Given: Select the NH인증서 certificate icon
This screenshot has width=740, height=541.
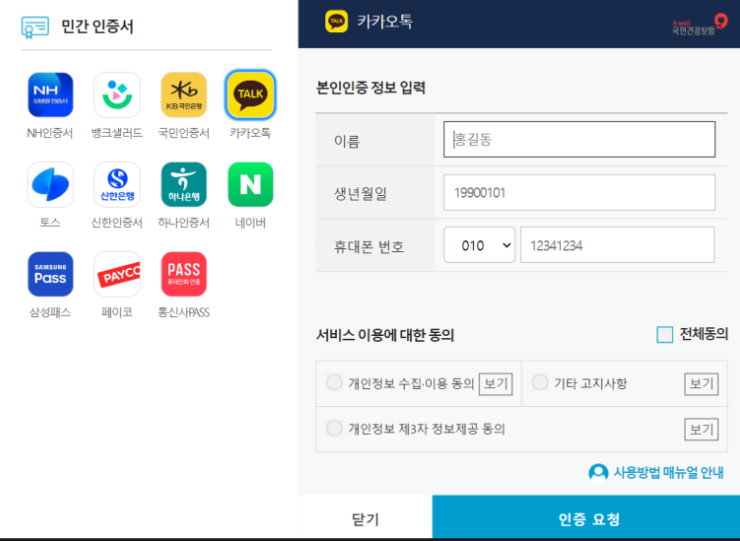Looking at the screenshot, I should [x=50, y=95].
